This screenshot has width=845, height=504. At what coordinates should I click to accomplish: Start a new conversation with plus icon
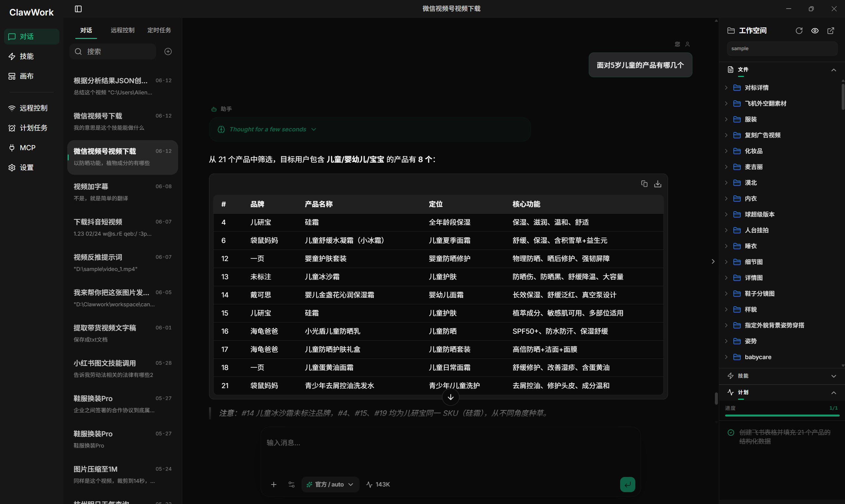[168, 51]
